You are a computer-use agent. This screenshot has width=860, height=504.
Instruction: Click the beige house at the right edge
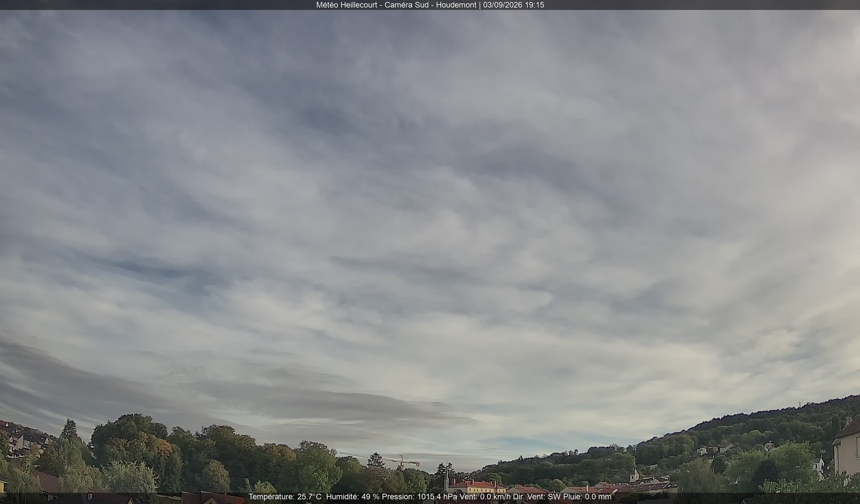tap(847, 447)
